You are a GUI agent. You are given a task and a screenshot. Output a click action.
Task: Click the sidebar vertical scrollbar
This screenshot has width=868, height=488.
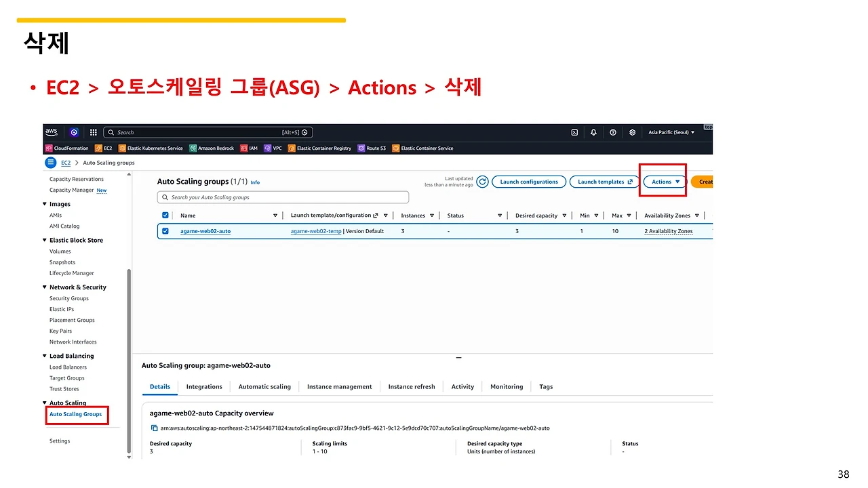tap(129, 361)
